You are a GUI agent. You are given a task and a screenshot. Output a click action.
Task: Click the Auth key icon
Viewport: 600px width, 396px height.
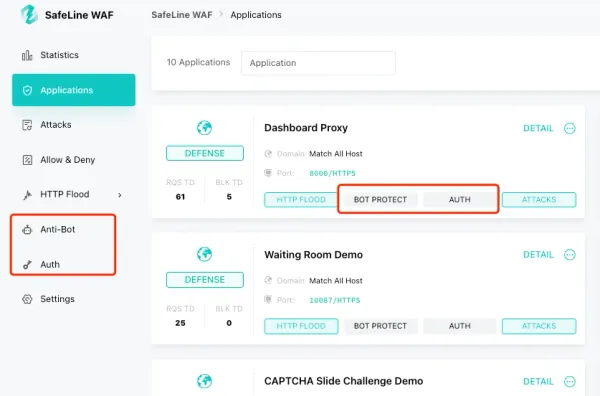point(27,264)
